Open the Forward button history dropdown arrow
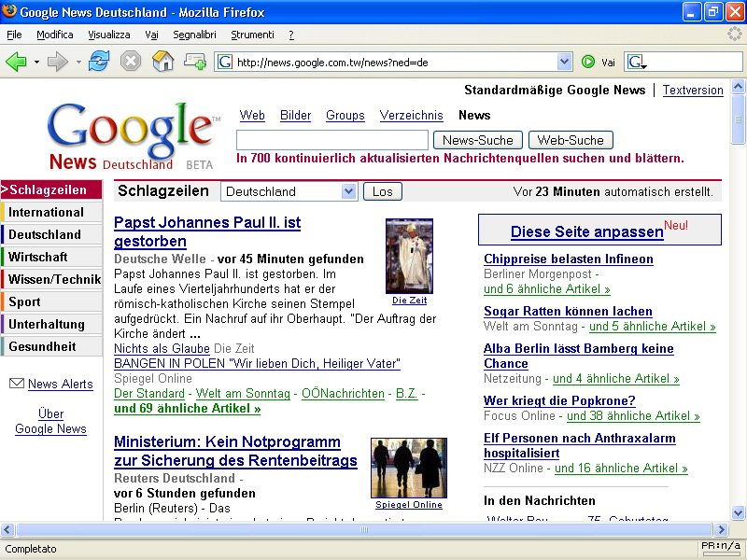747x560 pixels. tap(78, 62)
